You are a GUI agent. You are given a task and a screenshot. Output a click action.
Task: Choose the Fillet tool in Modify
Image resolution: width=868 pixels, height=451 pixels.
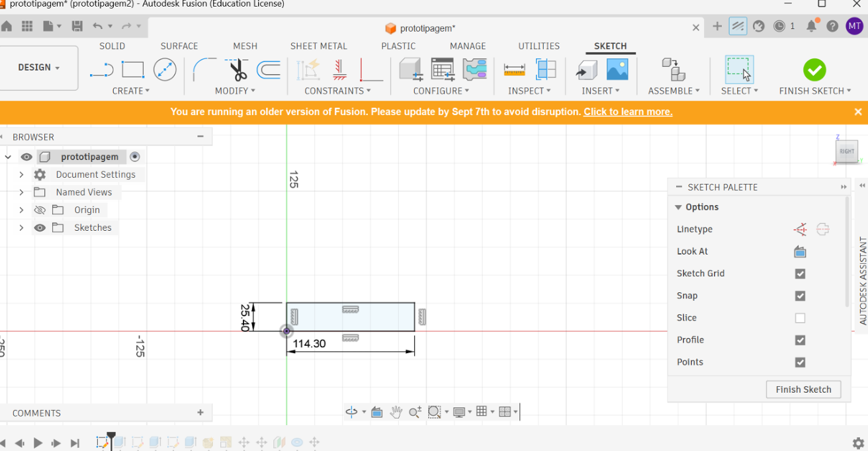click(x=204, y=69)
